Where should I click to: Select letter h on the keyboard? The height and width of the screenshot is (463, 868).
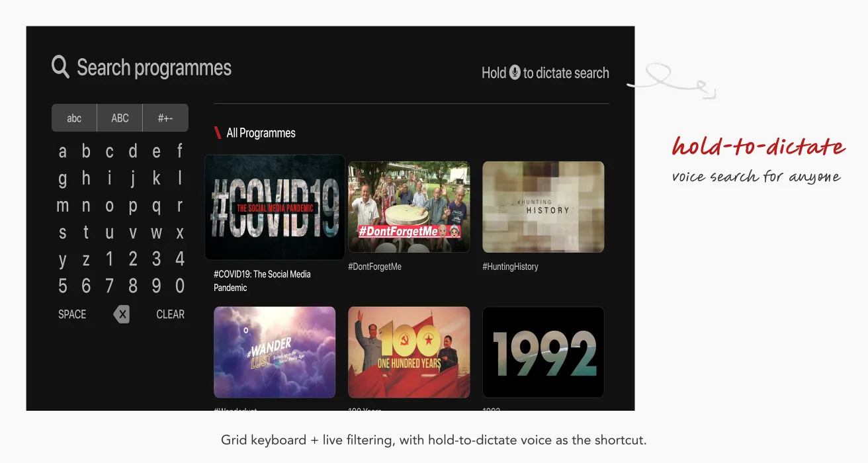pos(86,178)
